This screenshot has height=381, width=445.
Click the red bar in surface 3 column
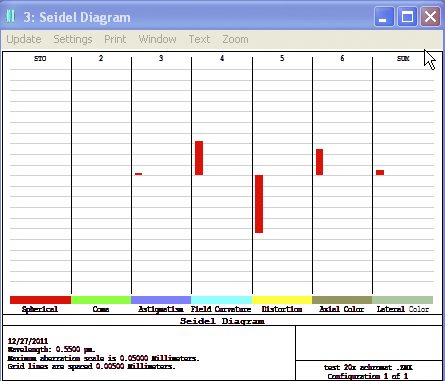(138, 174)
